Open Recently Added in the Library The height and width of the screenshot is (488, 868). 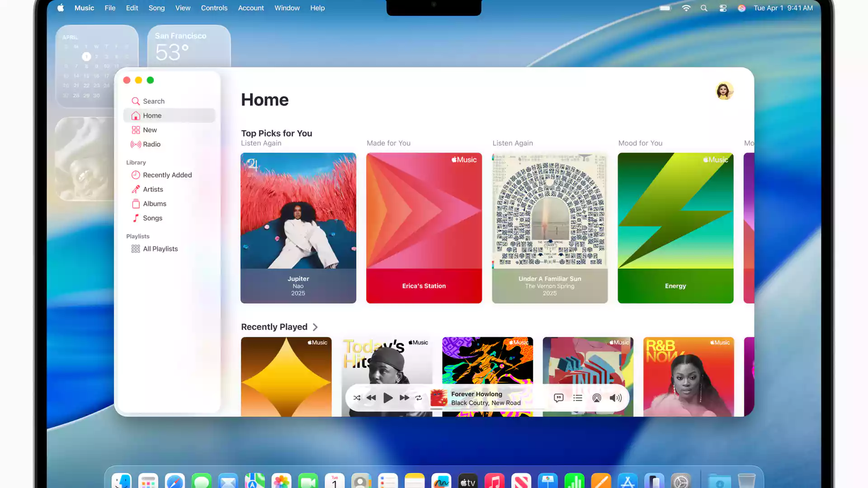[x=169, y=175]
